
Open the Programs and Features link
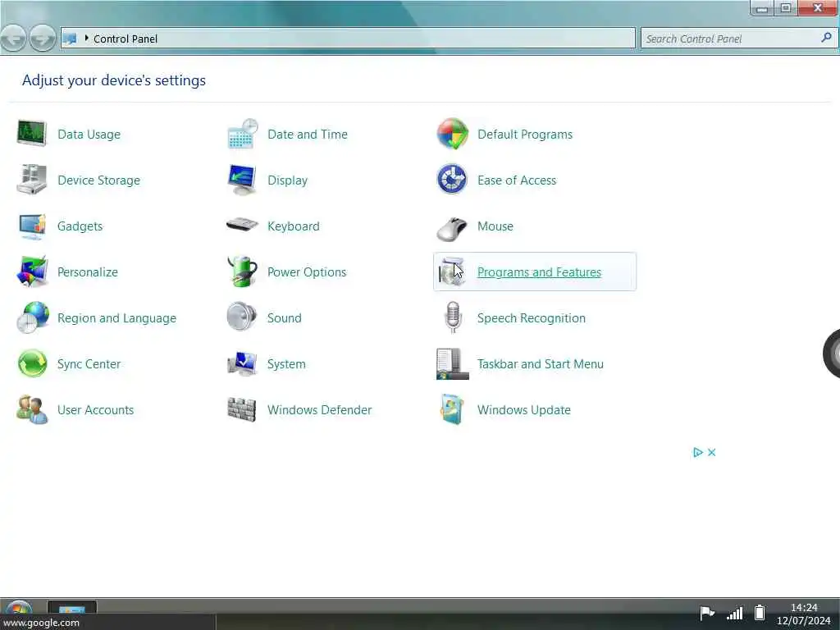tap(540, 272)
